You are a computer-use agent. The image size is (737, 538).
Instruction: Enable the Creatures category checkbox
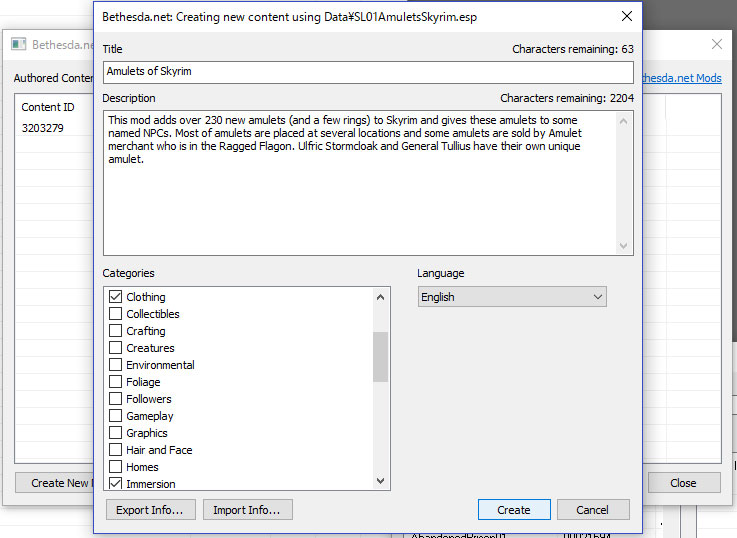[115, 348]
